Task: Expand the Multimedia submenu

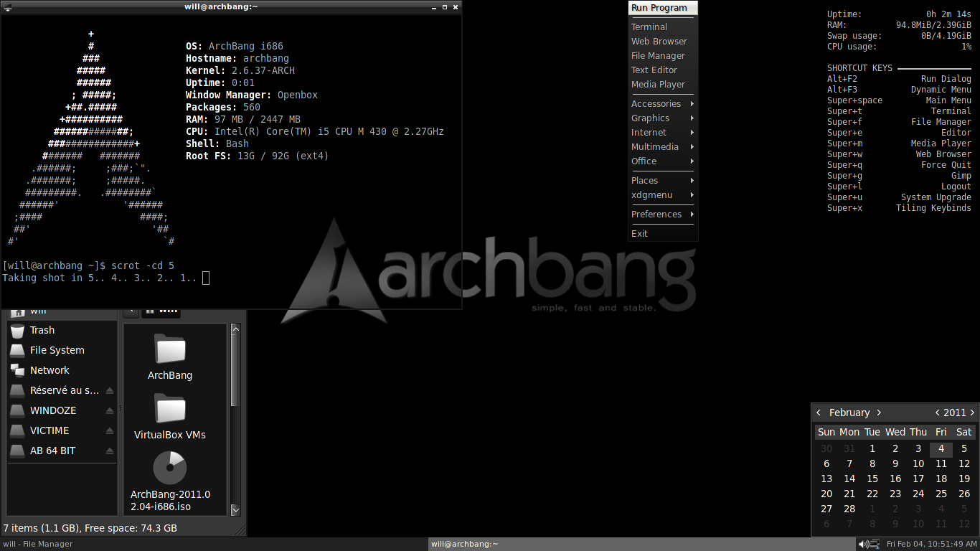Action: pos(663,146)
